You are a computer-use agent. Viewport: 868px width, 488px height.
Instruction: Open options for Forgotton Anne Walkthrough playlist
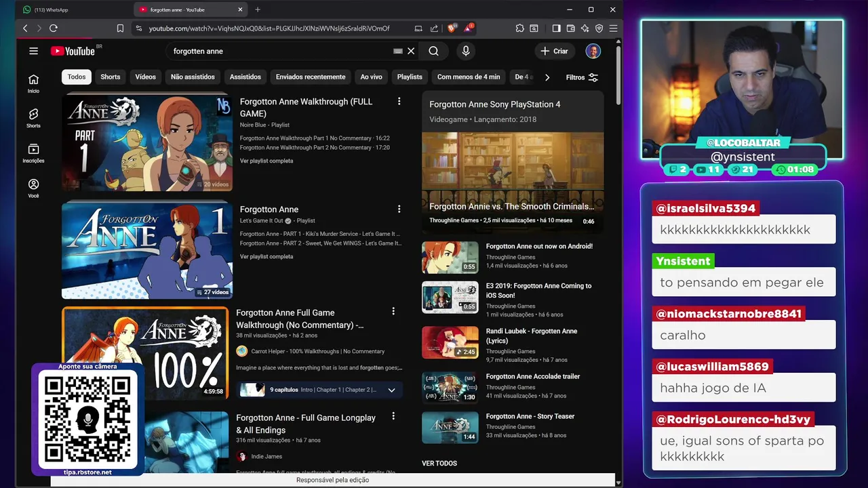coord(399,101)
